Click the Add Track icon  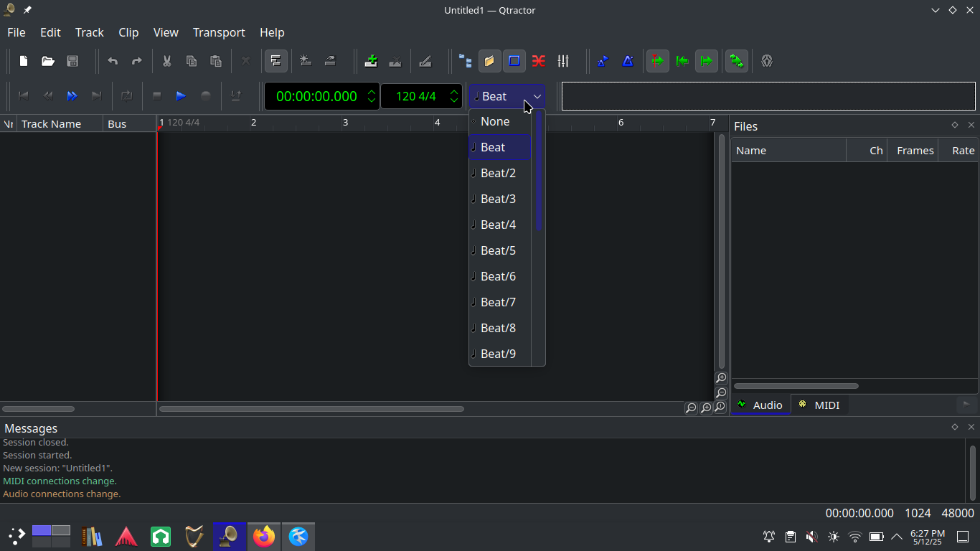(371, 61)
